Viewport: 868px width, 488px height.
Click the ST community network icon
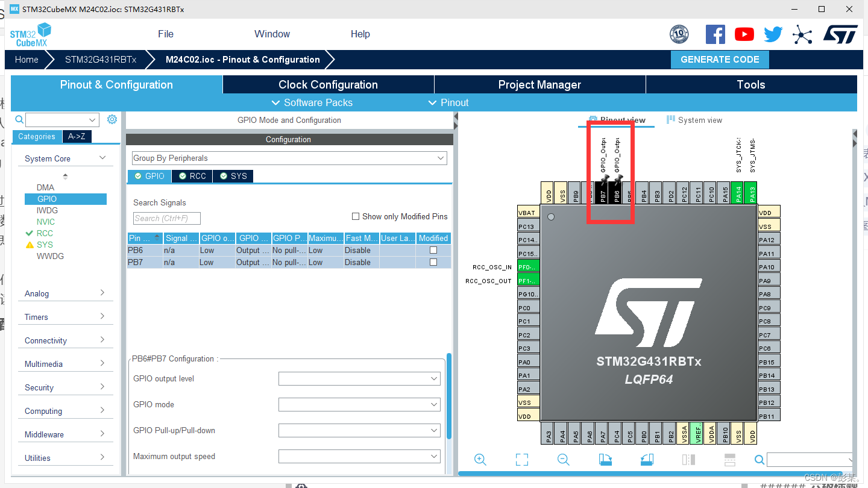[x=802, y=34]
